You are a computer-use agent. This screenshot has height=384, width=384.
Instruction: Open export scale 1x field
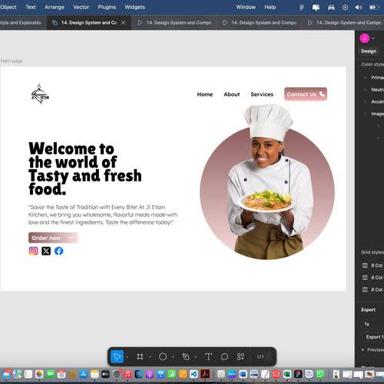[367, 324]
